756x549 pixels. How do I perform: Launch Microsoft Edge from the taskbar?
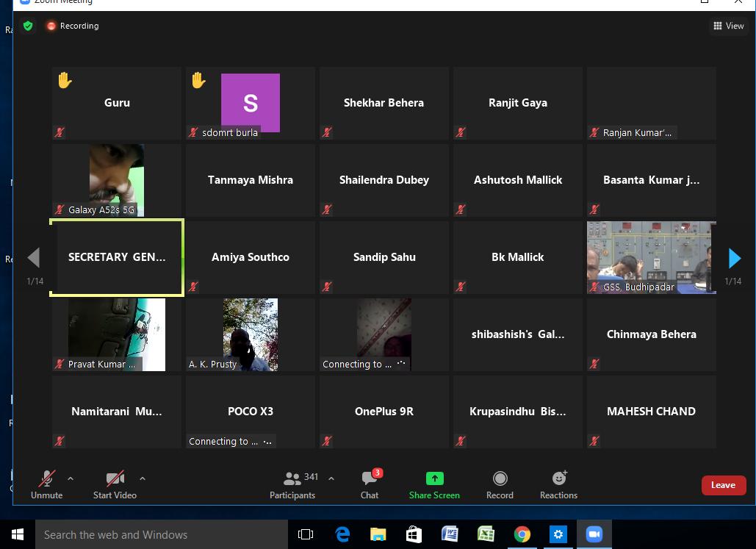tap(342, 534)
